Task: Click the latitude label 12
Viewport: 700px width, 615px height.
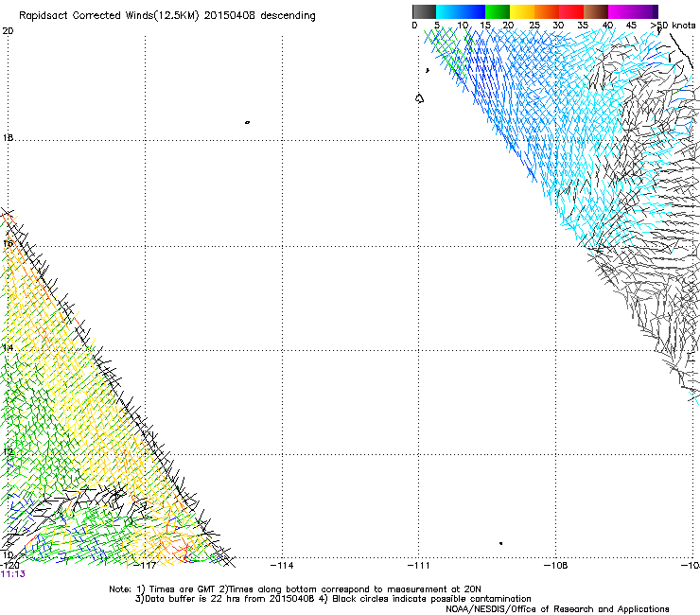Action: (8, 452)
